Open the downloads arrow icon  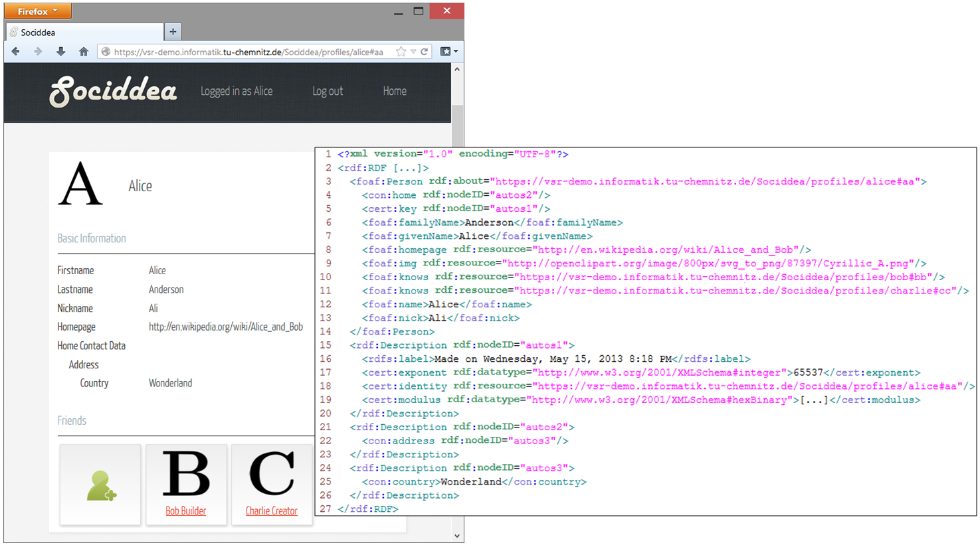coord(60,52)
